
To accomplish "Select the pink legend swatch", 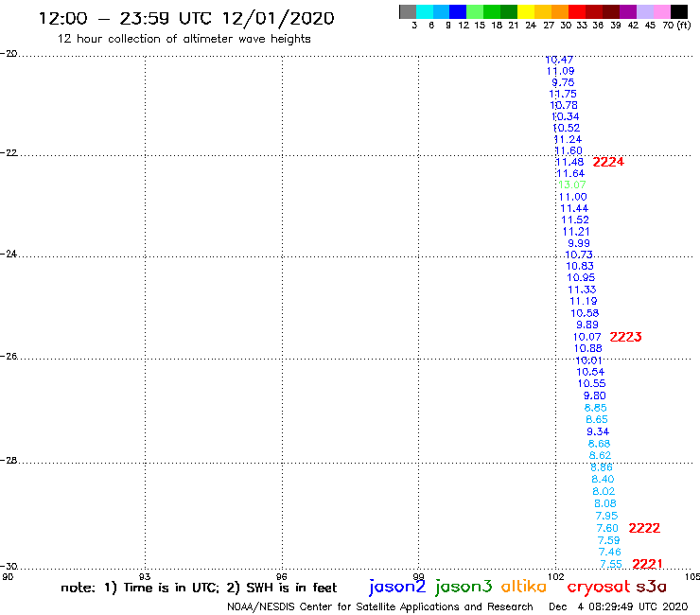I will pyautogui.click(x=661, y=12).
